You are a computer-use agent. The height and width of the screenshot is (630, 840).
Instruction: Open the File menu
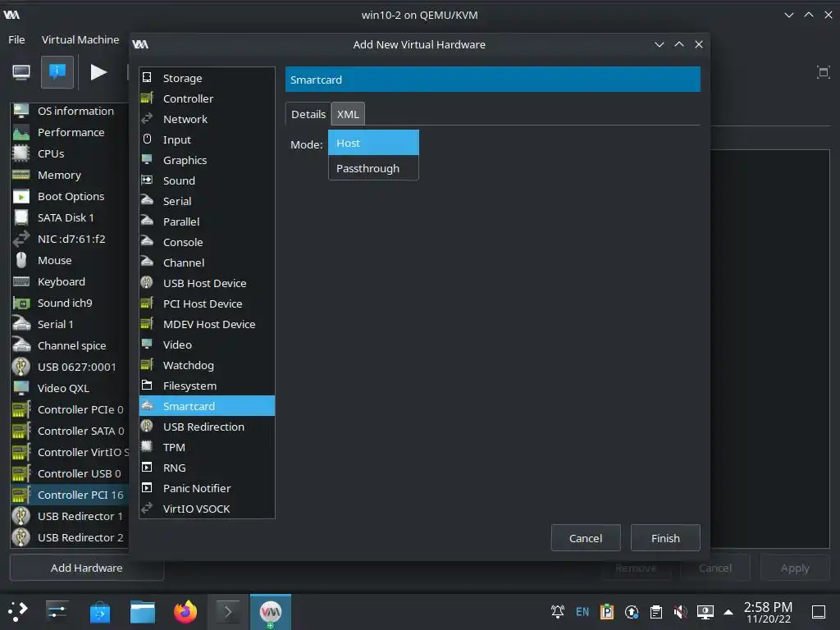pyautogui.click(x=16, y=39)
